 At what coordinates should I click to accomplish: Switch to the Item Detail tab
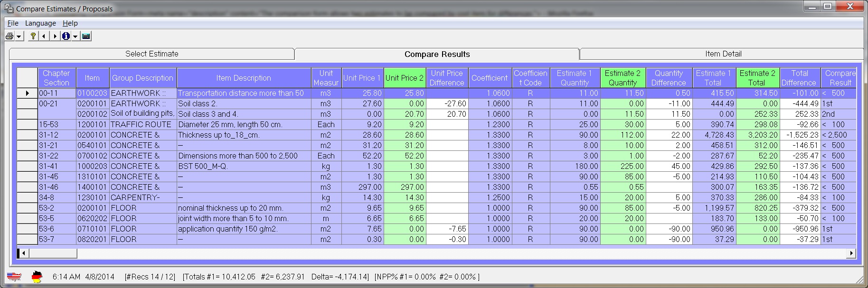point(723,54)
